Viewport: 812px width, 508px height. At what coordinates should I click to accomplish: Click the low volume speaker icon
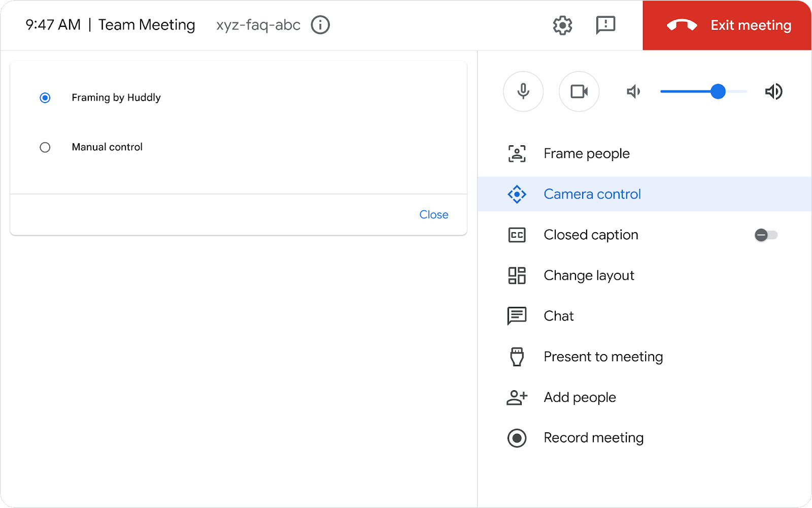pyautogui.click(x=633, y=92)
